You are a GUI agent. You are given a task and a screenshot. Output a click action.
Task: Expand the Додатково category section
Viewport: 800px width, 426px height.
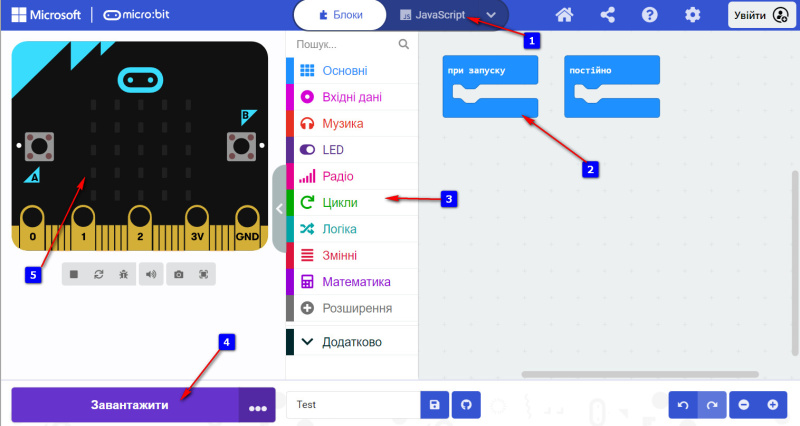click(352, 342)
